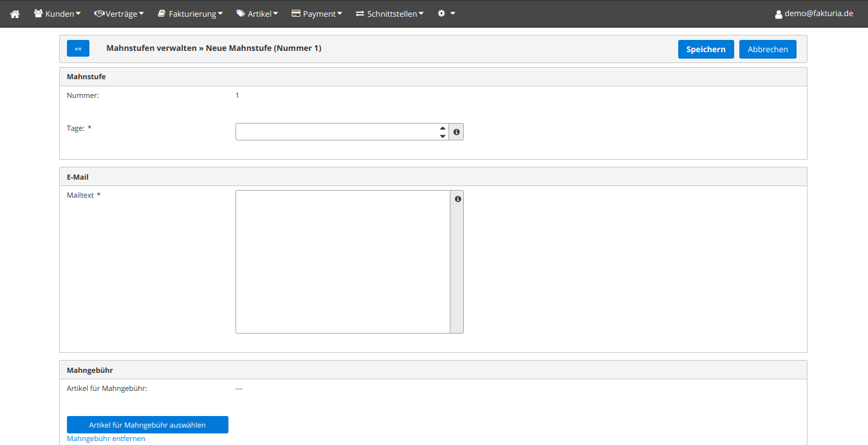
Task: Increase Tage value with up arrow
Action: point(442,128)
